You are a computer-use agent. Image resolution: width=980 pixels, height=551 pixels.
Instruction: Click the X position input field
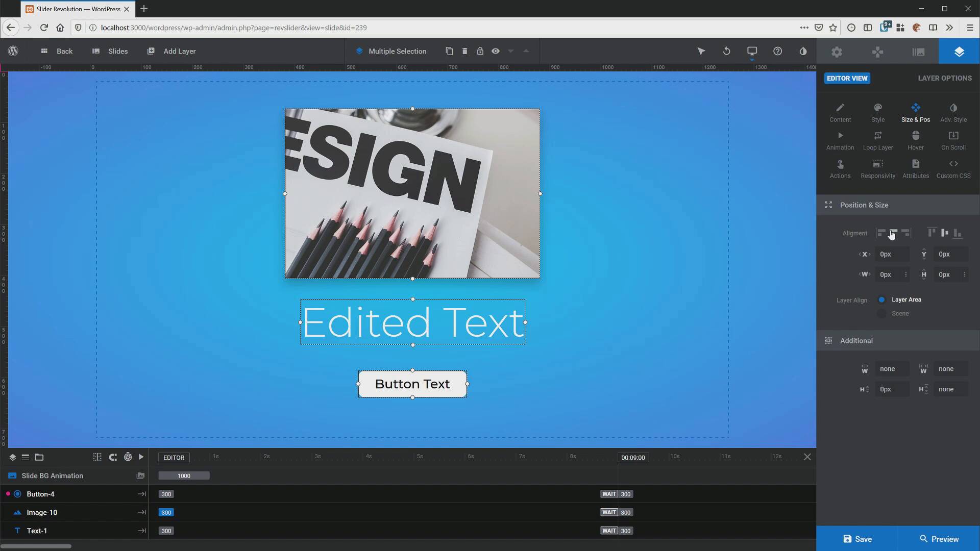click(891, 254)
